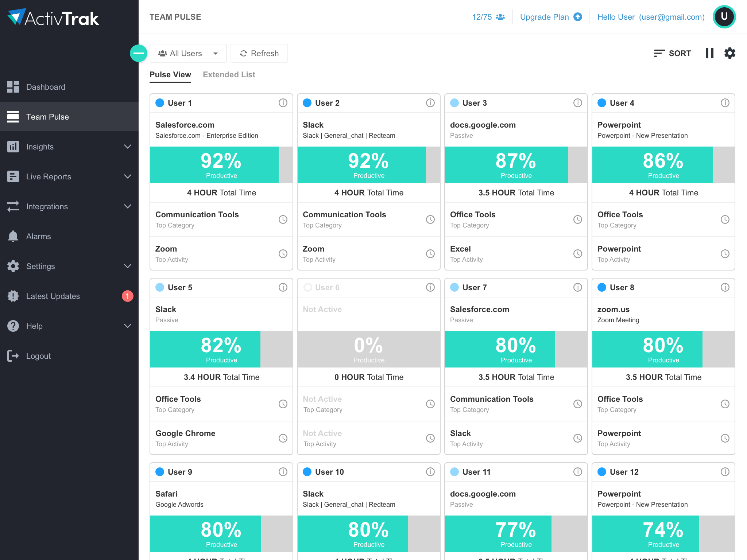This screenshot has width=747, height=560.
Task: Collapse sidebar with teal minus button
Action: pyautogui.click(x=139, y=53)
